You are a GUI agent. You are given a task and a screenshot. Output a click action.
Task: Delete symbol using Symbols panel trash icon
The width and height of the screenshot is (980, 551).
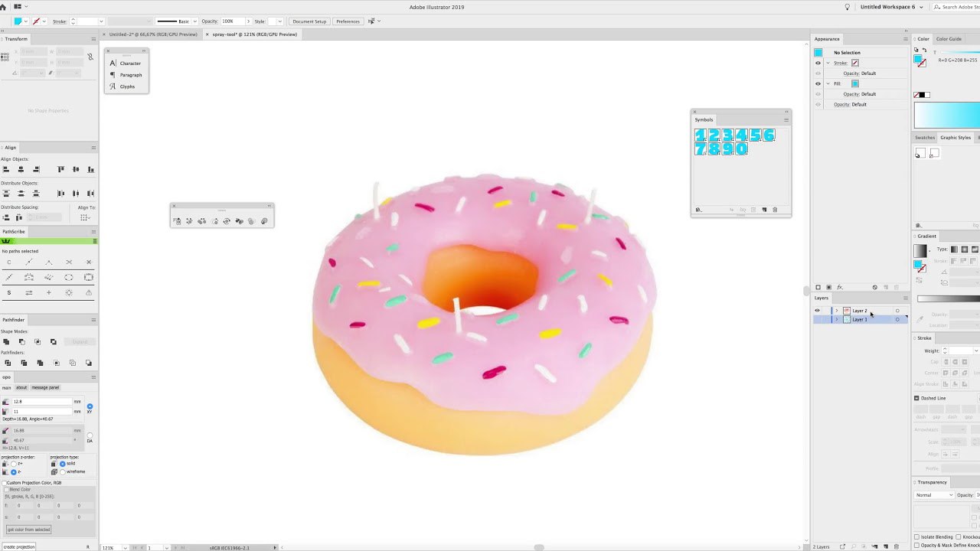click(x=775, y=210)
